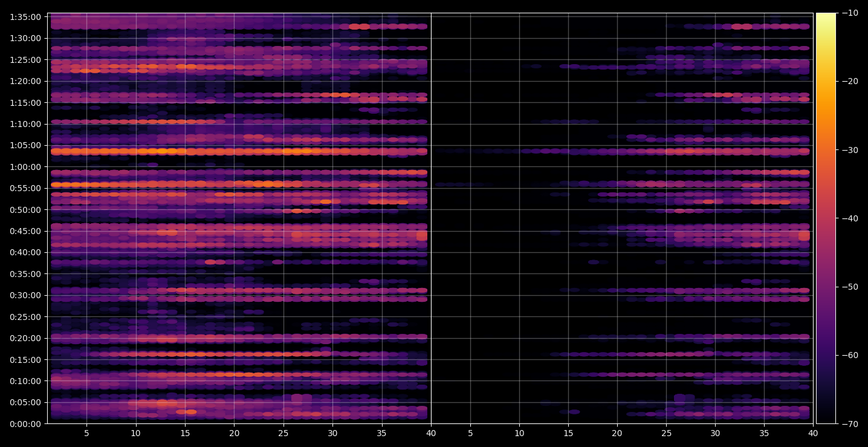Click the 0:55:00 y-axis tick label
The width and height of the screenshot is (868, 447).
[25, 188]
